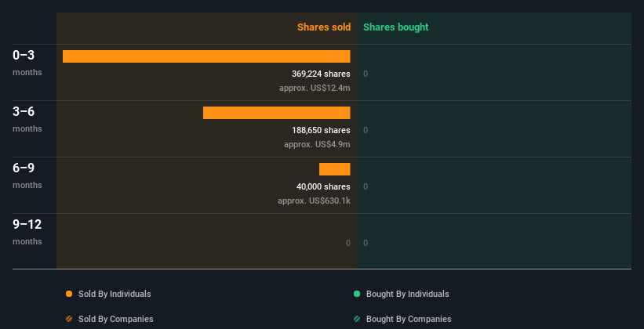This screenshot has height=329, width=644.
Task: Click the green Bought By Individuals legend dot
Action: (357, 294)
